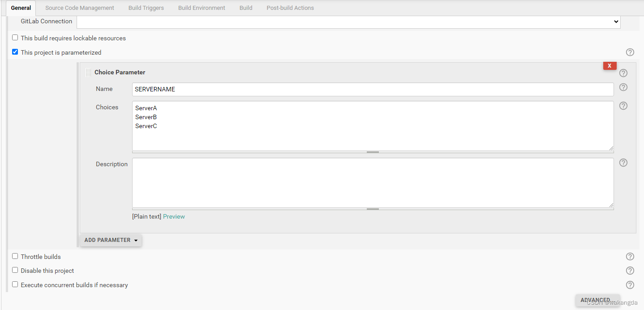Open help icon beside Name field

623,87
